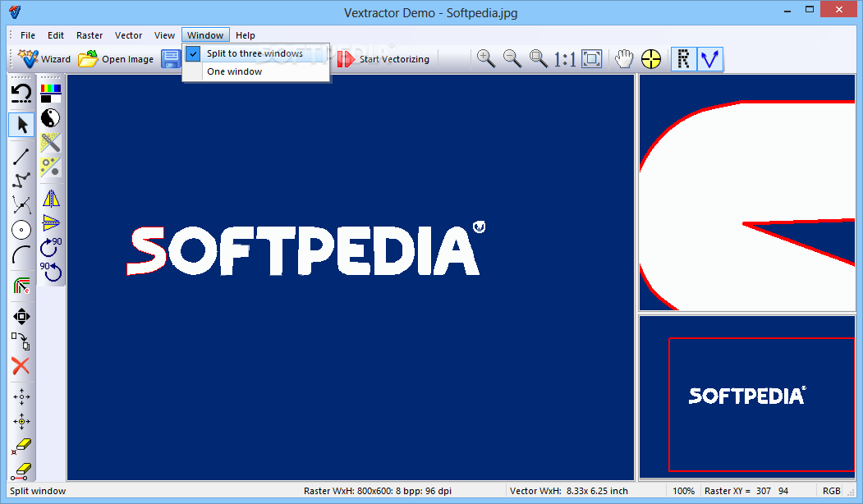Select the Arc tool
This screenshot has height=504, width=863.
21,254
